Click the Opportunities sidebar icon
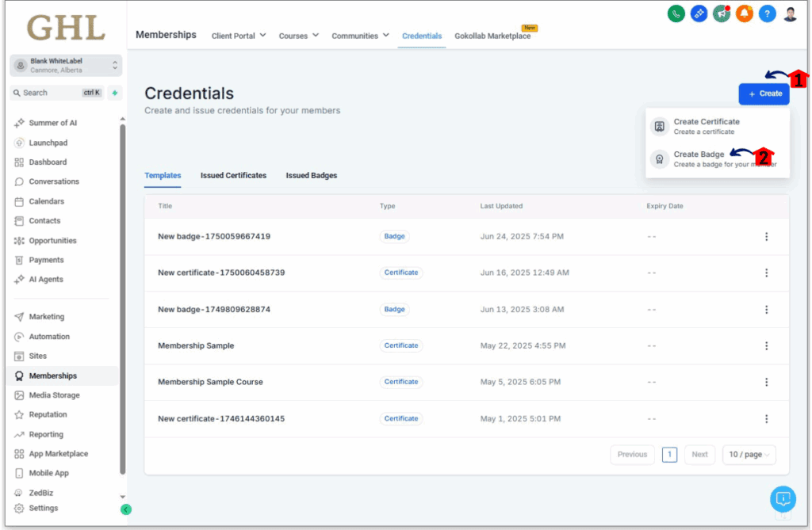This screenshot has height=530, width=812. point(19,241)
